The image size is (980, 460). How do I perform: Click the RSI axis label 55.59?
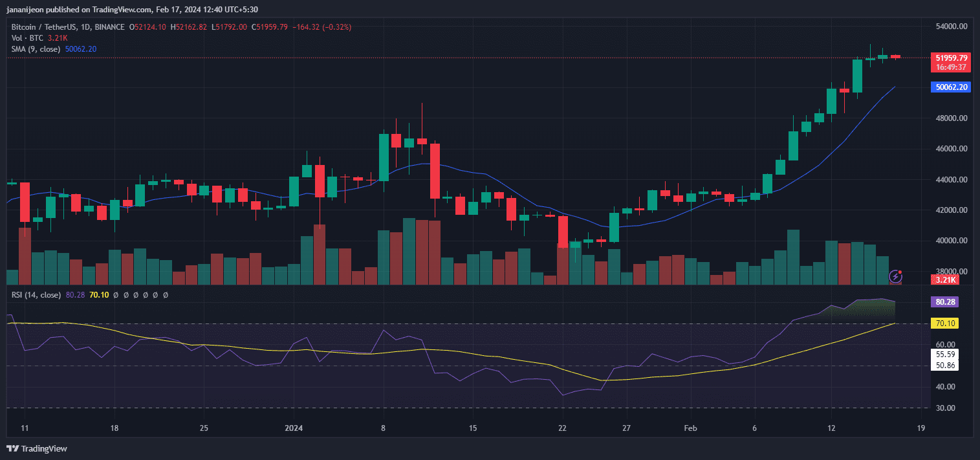pyautogui.click(x=946, y=354)
